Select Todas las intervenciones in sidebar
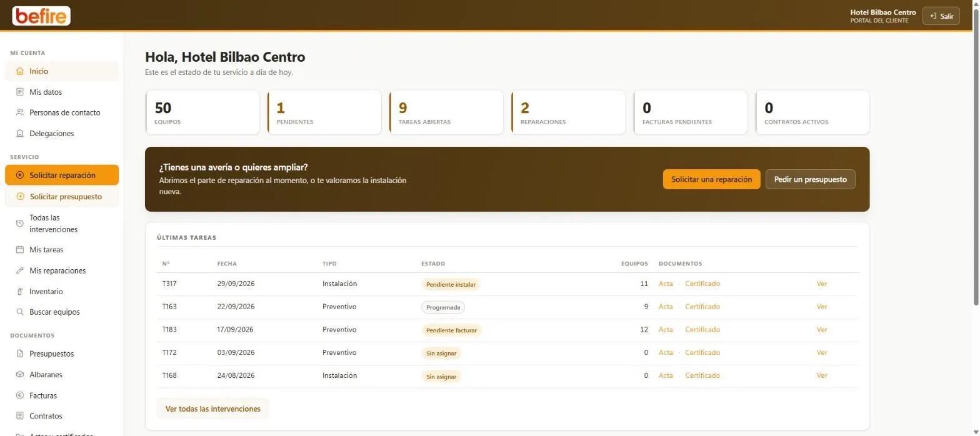 pyautogui.click(x=62, y=224)
